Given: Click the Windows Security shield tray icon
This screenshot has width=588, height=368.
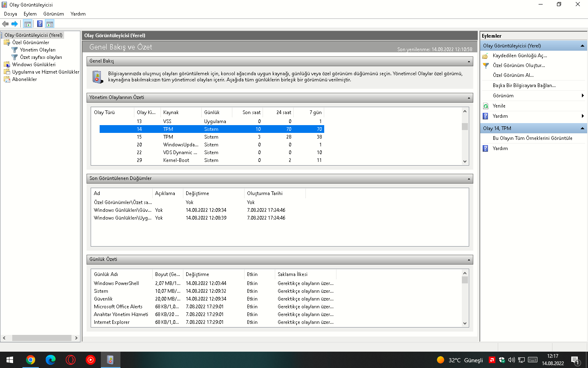Looking at the screenshot, I should [502, 360].
